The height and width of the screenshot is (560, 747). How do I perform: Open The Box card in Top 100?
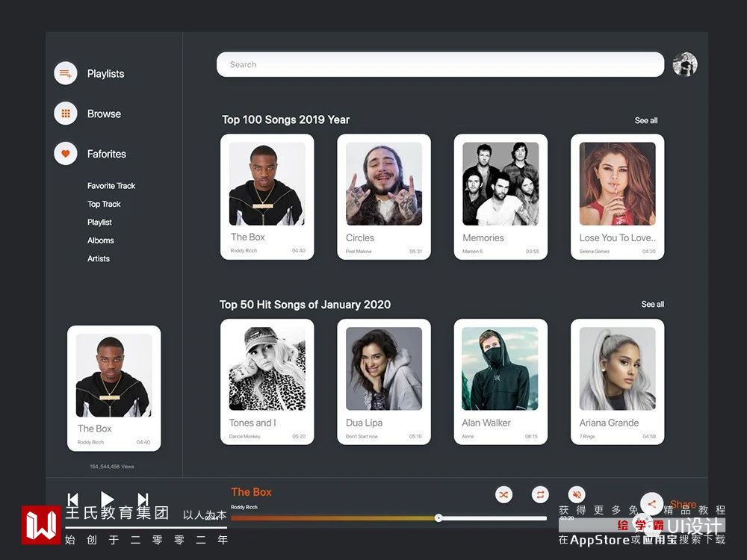pos(267,196)
